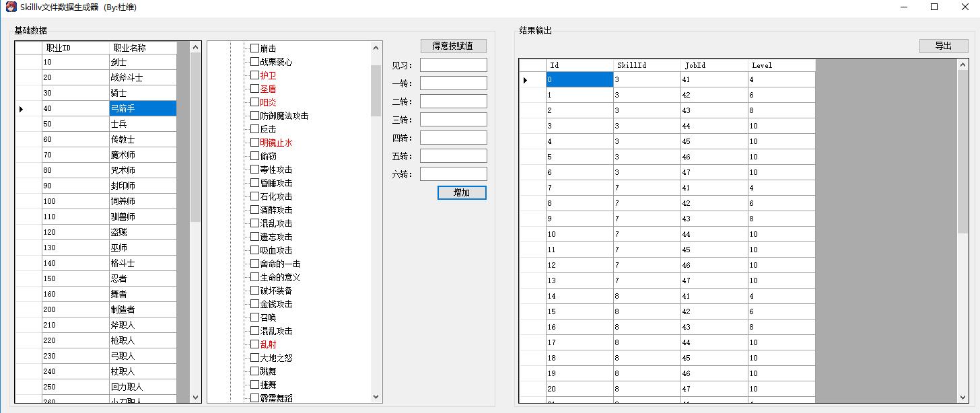Screen dimensions: 980x413
Task: Tick the 圣盾 skill checkbox
Action: point(254,89)
